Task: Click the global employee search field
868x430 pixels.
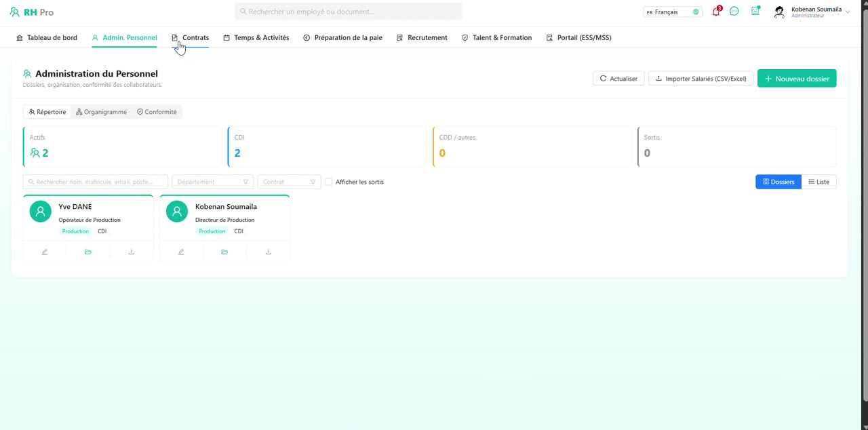Action: (349, 12)
